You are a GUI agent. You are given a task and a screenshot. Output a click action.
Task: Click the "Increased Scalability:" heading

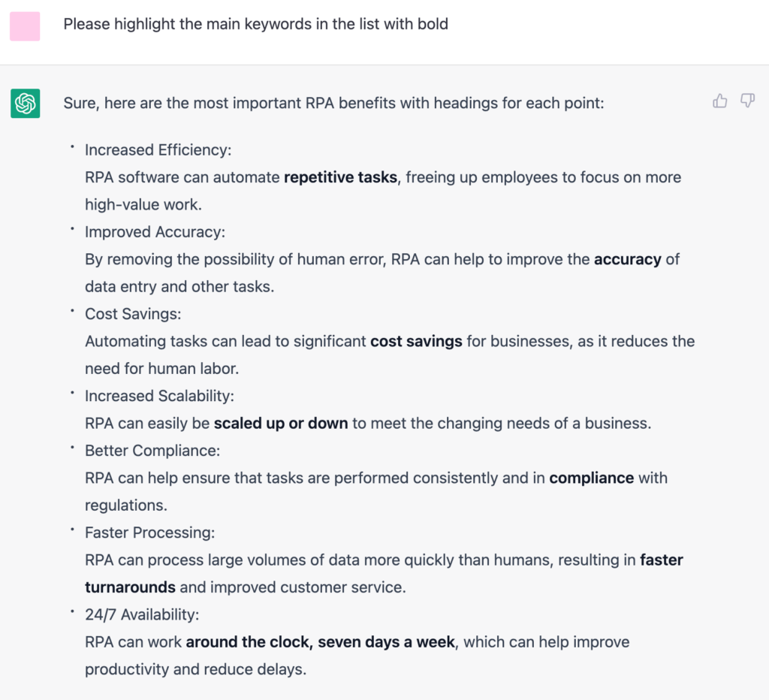(x=159, y=396)
